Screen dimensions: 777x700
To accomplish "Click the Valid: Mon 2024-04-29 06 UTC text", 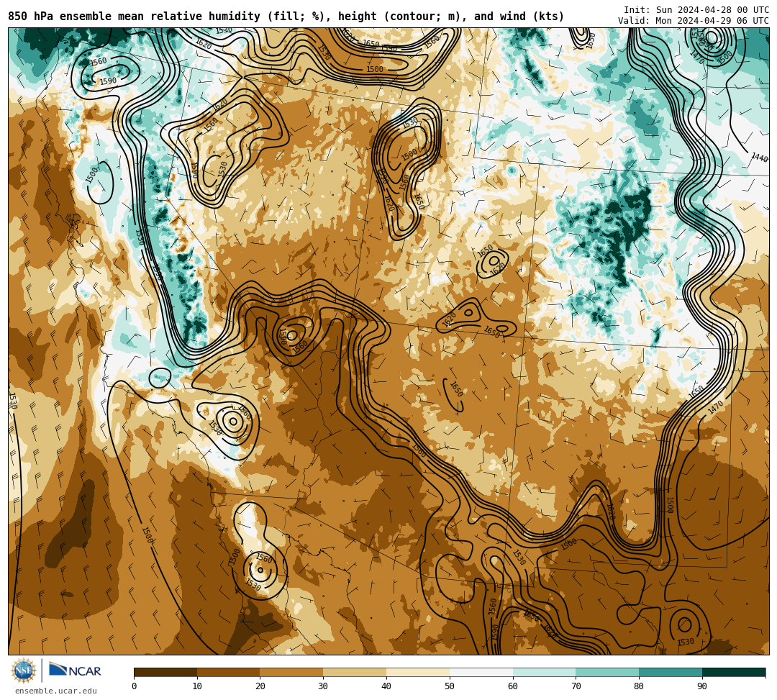I will pos(694,21).
